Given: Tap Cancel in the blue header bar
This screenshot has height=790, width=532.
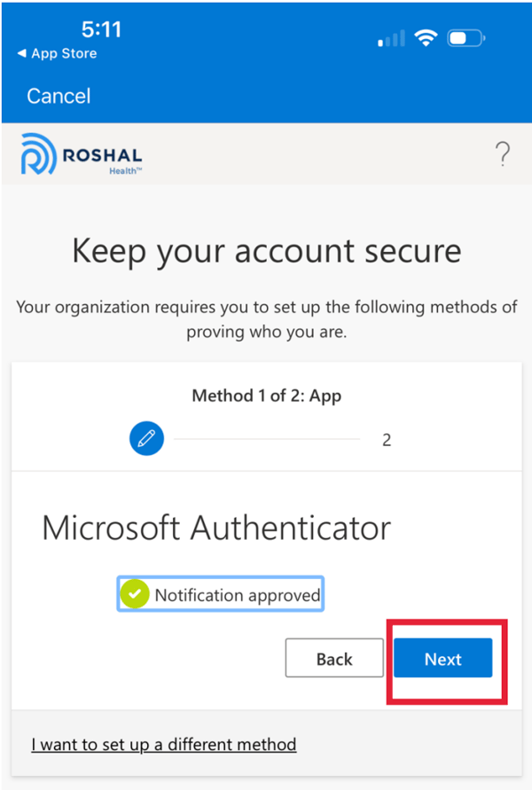Looking at the screenshot, I should tap(58, 96).
